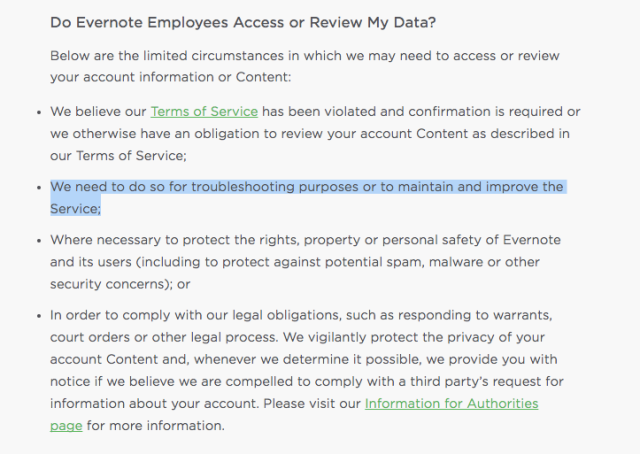Click the line "security concerns); or"
Image resolution: width=640 pixels, height=454 pixels.
click(x=120, y=284)
